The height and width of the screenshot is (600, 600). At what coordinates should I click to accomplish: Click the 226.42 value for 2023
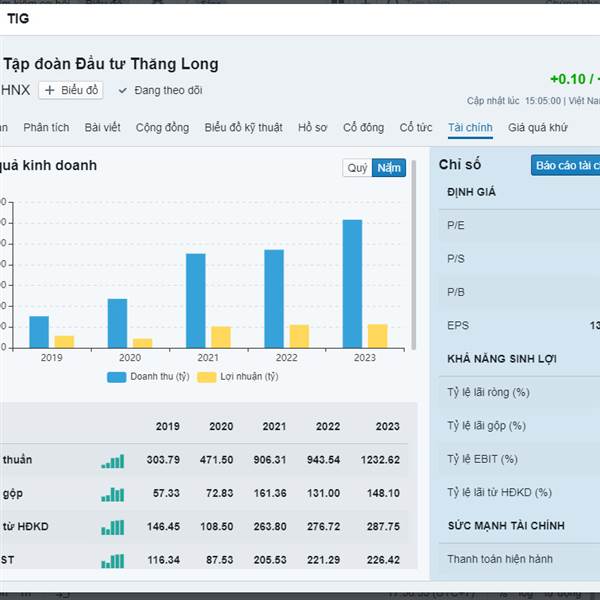(x=383, y=560)
